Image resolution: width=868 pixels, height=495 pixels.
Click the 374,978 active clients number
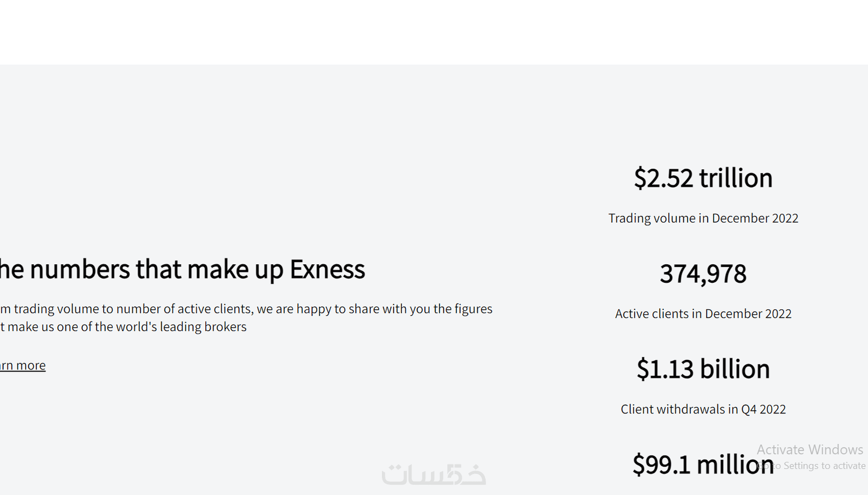point(703,274)
